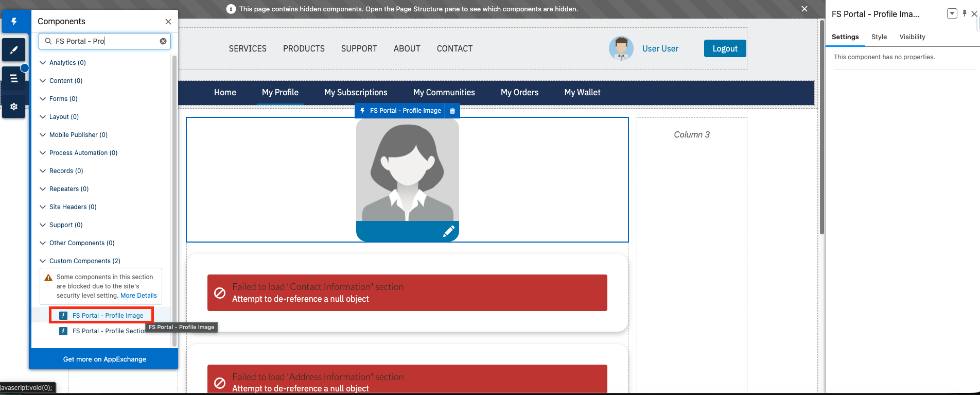Click the edit pencil on profile image

tap(449, 231)
